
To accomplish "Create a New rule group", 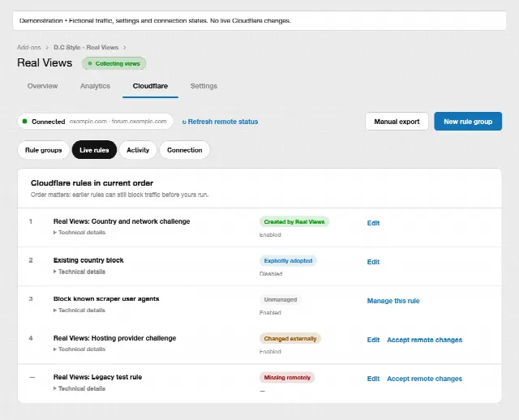I will pos(468,122).
